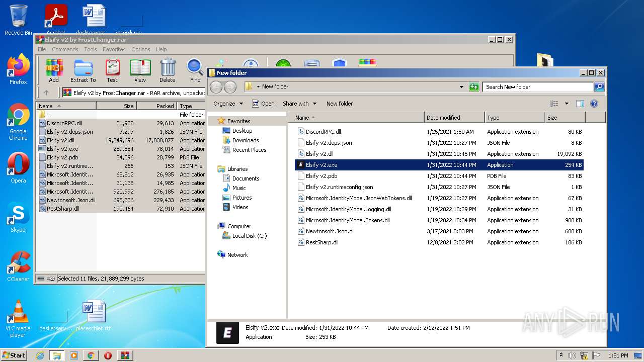644x362 pixels.
Task: Change Explorer view icon
Action: (554, 104)
